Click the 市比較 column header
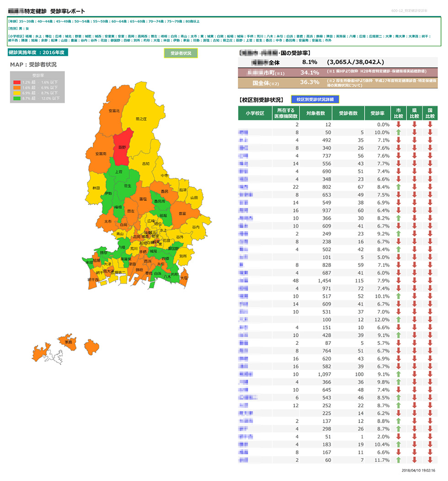This screenshot has height=481, width=448. point(398,113)
